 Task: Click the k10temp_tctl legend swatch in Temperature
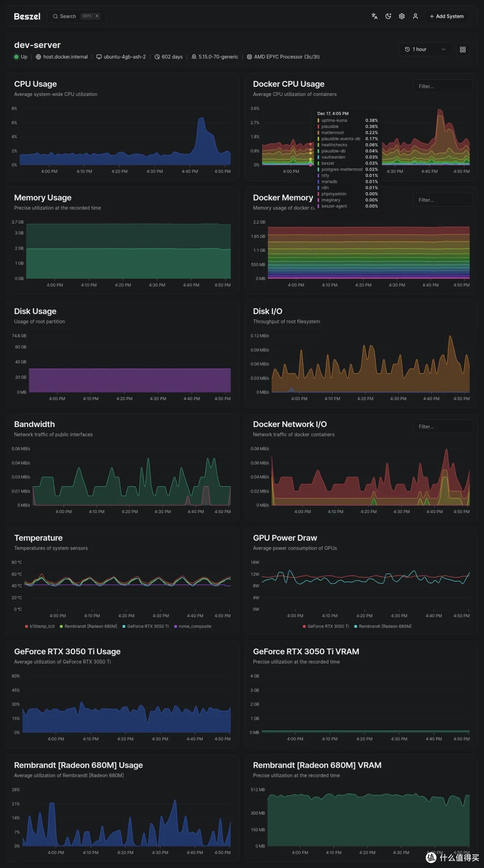point(27,626)
